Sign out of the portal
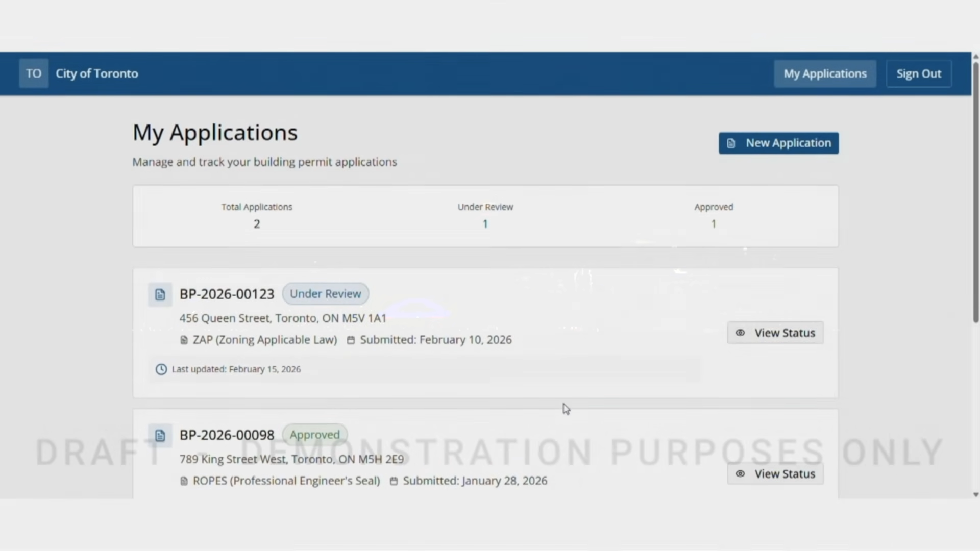This screenshot has height=551, width=980. 919,73
